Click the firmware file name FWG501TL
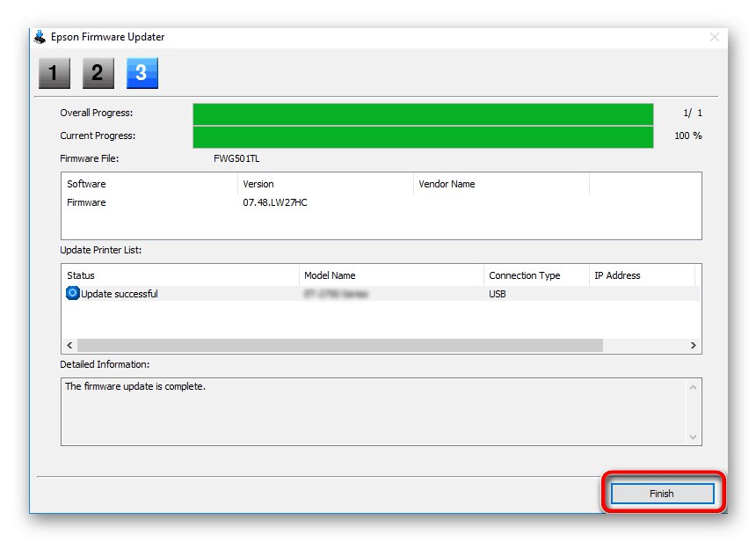This screenshot has height=542, width=756. pos(236,158)
